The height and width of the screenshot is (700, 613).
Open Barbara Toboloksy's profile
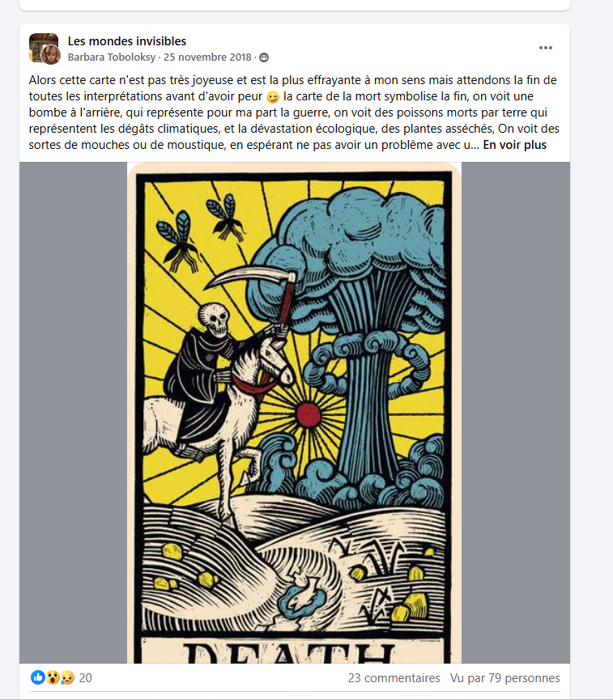click(x=111, y=57)
